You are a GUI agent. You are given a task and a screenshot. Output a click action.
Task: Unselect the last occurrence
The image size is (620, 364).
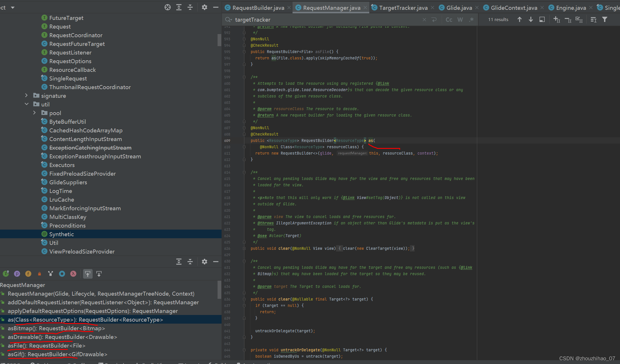tap(568, 20)
